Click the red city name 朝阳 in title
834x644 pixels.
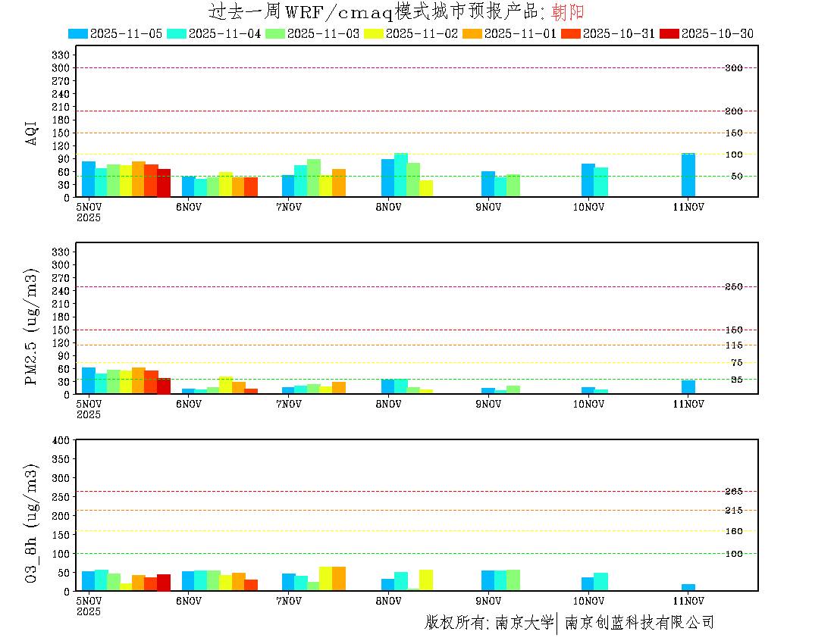pos(569,12)
